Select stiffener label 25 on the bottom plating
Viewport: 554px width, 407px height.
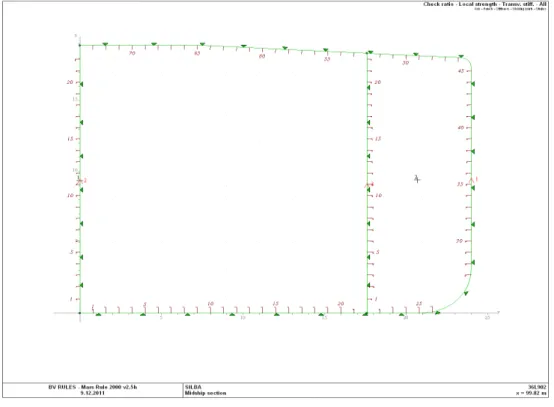click(x=419, y=303)
